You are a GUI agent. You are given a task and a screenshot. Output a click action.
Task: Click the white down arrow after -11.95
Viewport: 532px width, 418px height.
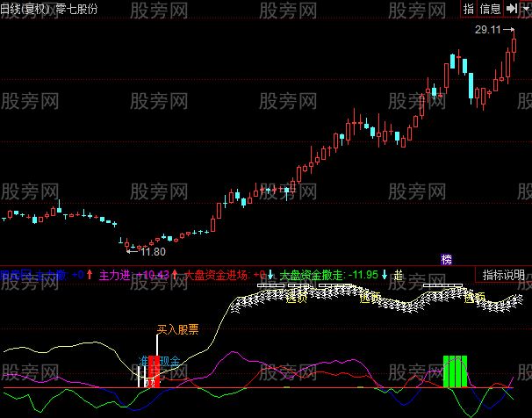click(x=385, y=275)
